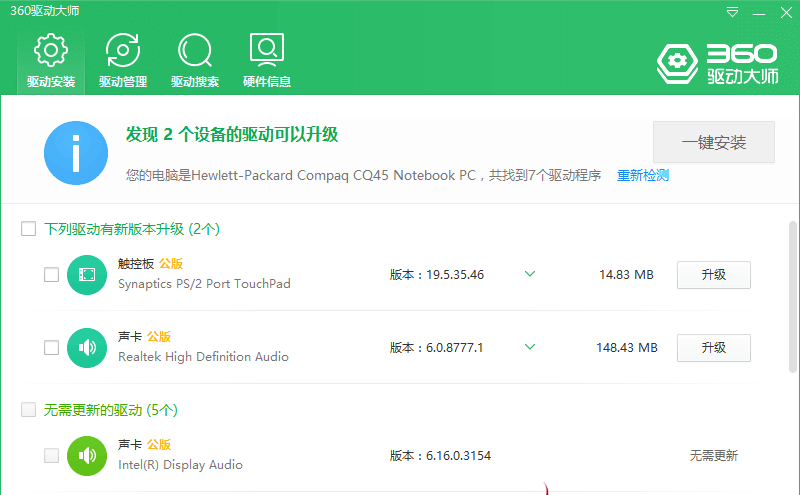Image resolution: width=800 pixels, height=495 pixels.
Task: Check the 下列驱动有新版本升级 group checkbox
Action: (x=29, y=230)
